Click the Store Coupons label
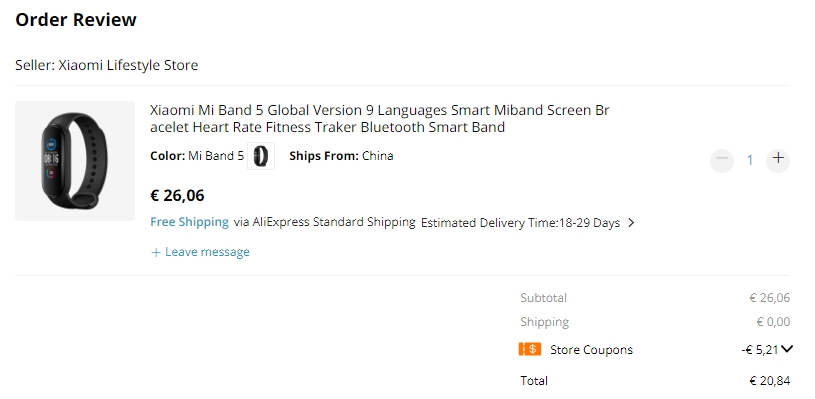The height and width of the screenshot is (399, 815). click(x=591, y=350)
